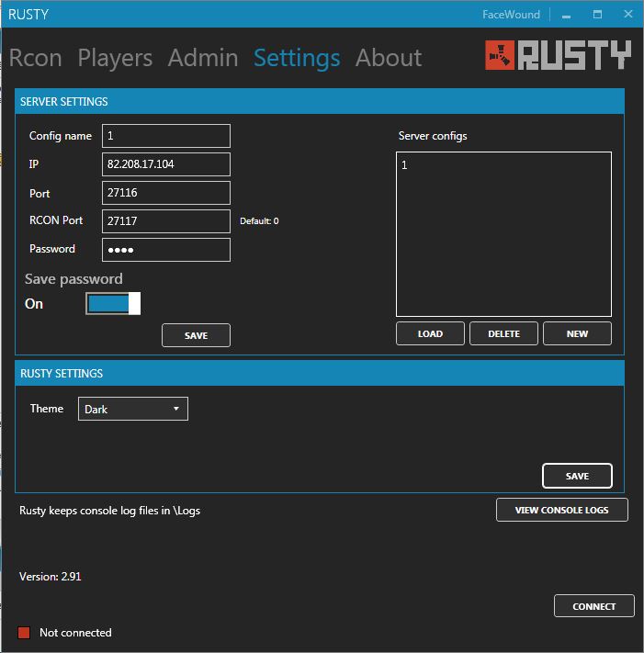Close the Rusty window

(628, 14)
